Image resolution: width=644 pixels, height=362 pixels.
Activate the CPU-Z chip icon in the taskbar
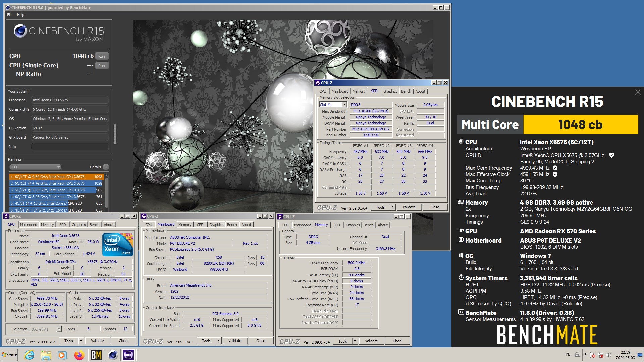[x=128, y=355]
